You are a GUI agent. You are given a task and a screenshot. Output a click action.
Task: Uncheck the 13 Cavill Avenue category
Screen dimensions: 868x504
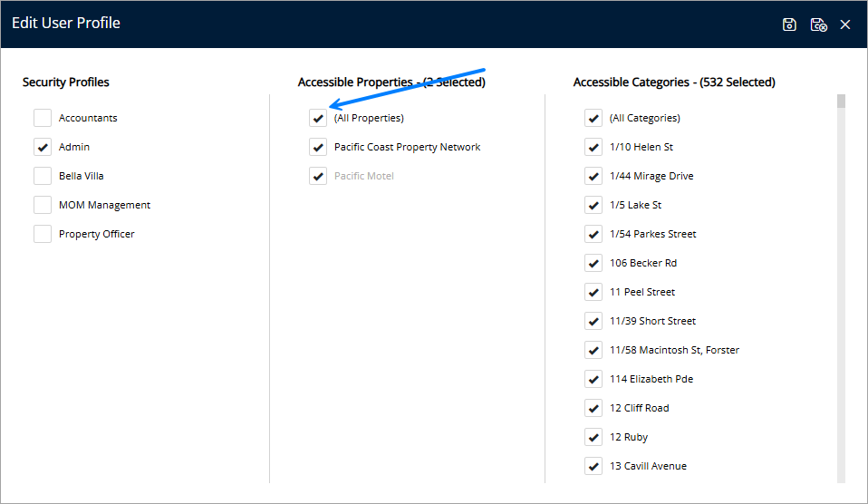pyautogui.click(x=593, y=466)
